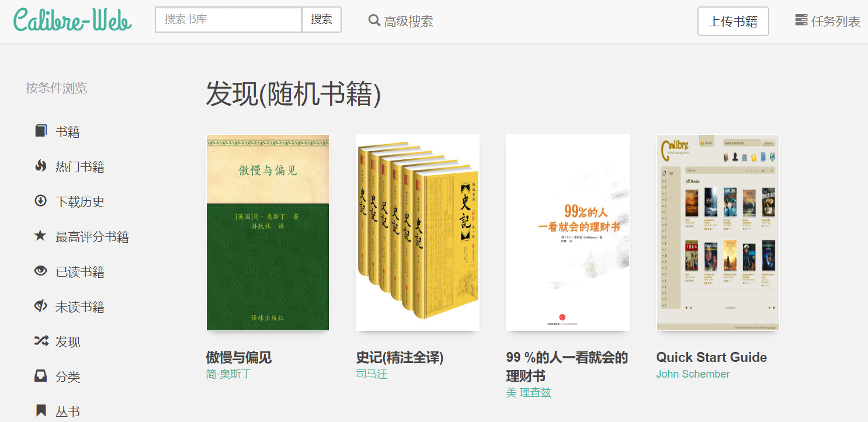Click the download icon for 下载历史
Image resolution: width=868 pixels, height=422 pixels.
(x=40, y=201)
